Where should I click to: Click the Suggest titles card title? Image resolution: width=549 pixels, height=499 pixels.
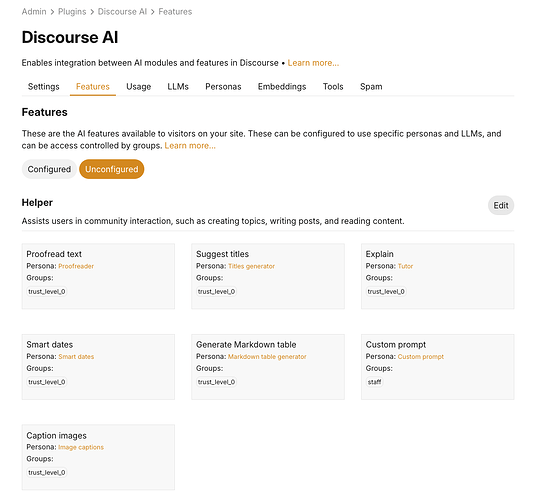(x=222, y=254)
